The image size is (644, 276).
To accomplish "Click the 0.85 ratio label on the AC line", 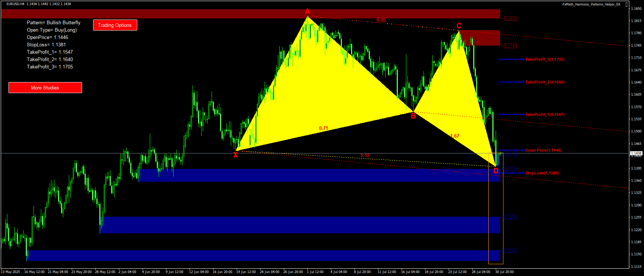I will [381, 20].
